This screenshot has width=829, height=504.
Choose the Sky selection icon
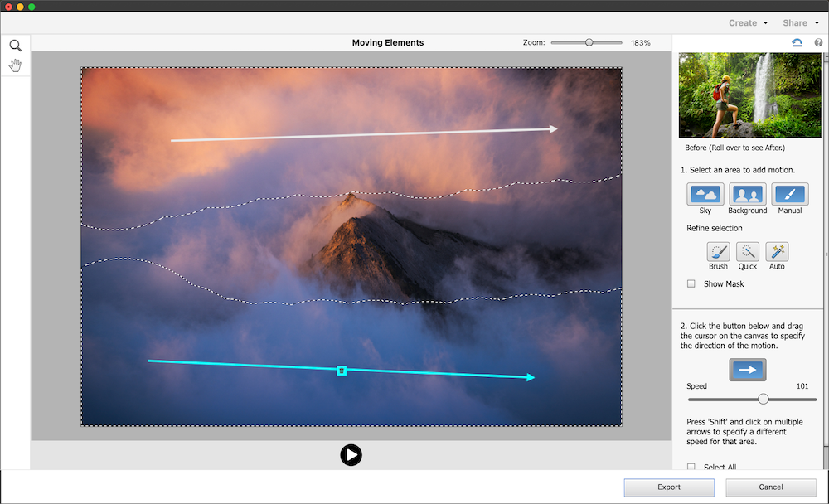pyautogui.click(x=705, y=194)
